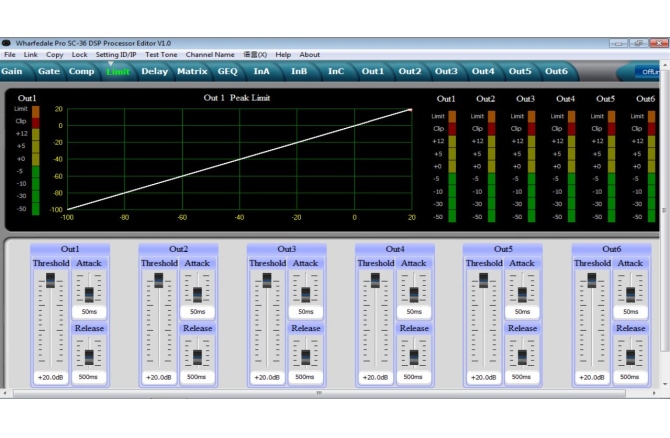
Task: Select the Matrix tab
Action: click(x=192, y=71)
